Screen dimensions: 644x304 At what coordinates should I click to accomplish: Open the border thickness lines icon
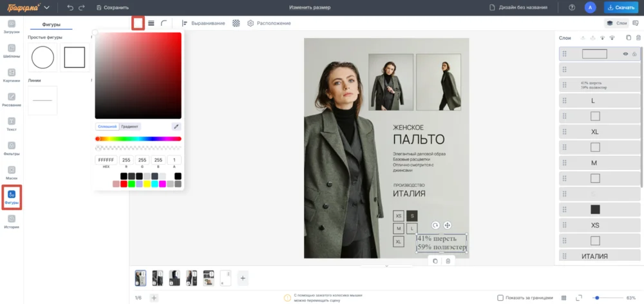[151, 23]
